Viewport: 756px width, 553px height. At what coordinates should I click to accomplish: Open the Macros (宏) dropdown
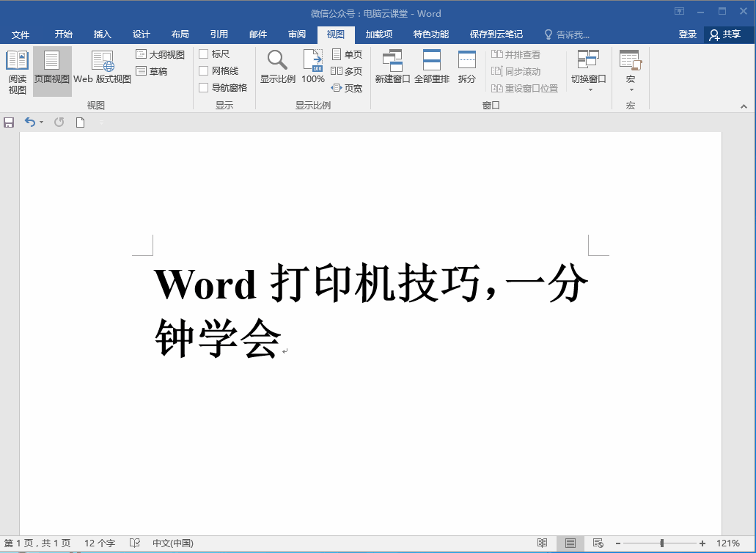click(x=631, y=71)
